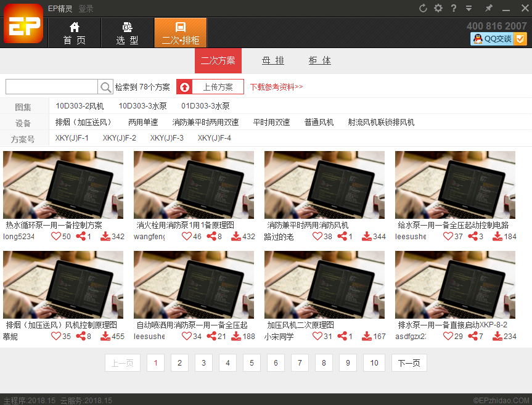This screenshot has width=532, height=405.
Task: Filter by 01D303-3水泵 atlas
Action: (x=205, y=106)
